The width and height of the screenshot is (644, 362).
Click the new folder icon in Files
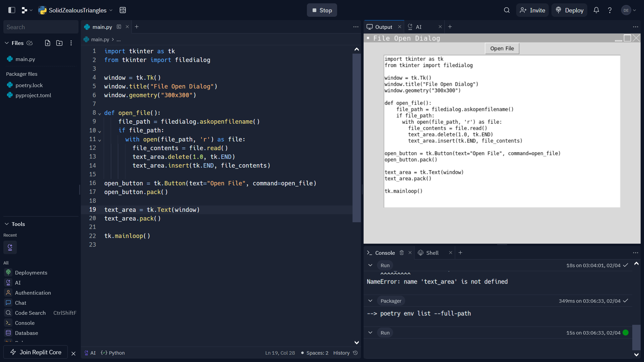pos(59,43)
